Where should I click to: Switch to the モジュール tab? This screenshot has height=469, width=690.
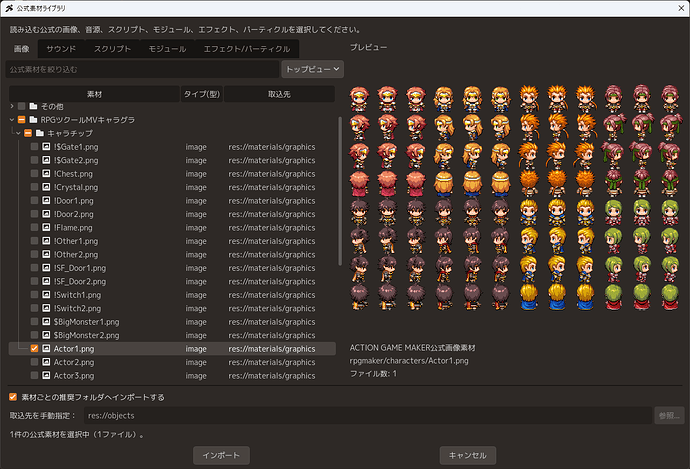click(x=167, y=49)
